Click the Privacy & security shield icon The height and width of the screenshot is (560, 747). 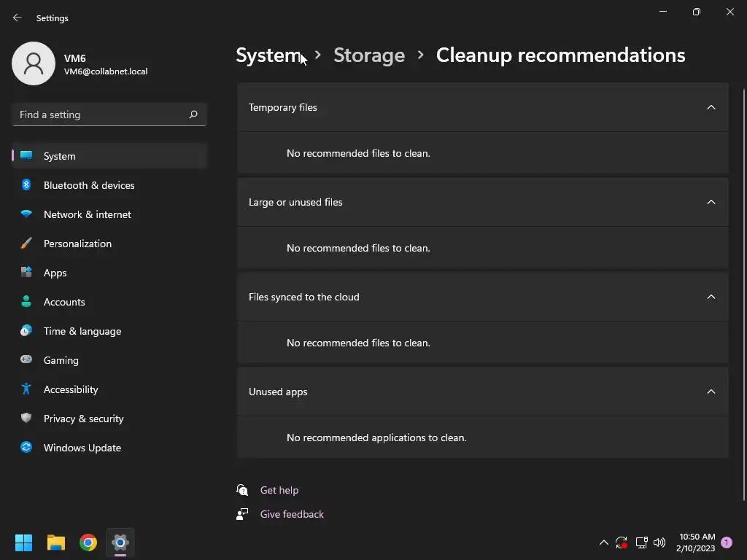pos(26,419)
